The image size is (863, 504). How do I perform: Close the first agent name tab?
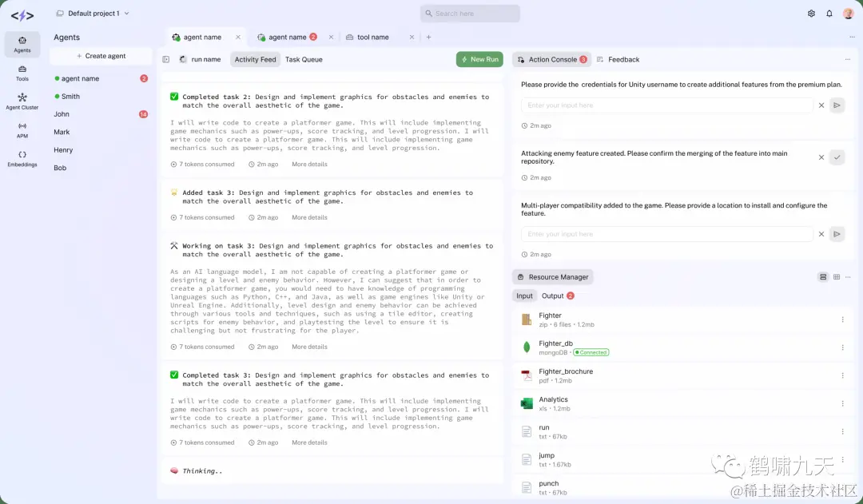pyautogui.click(x=238, y=37)
